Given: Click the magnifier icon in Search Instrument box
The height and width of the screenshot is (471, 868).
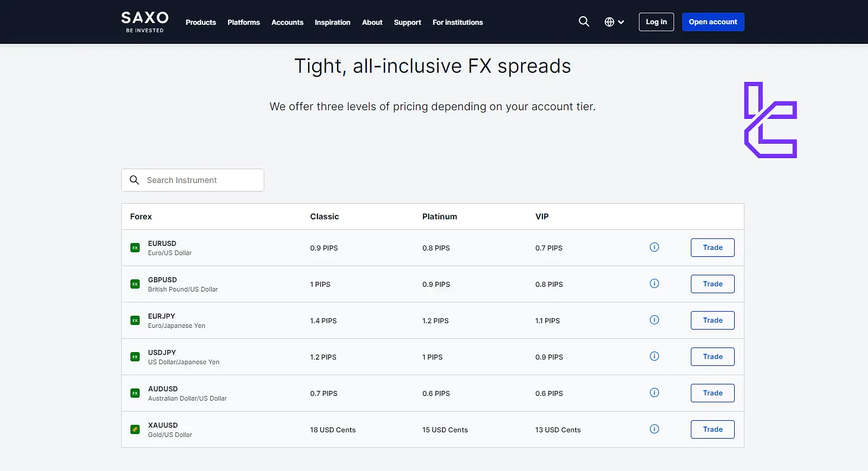Looking at the screenshot, I should pyautogui.click(x=134, y=180).
